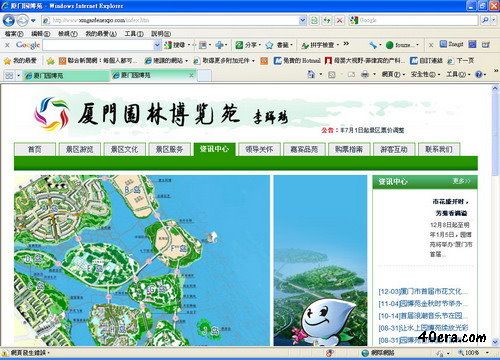This screenshot has width=500, height=360.
Task: Click the 更多>> link in 资讯中心 panel
Action: pyautogui.click(x=461, y=181)
